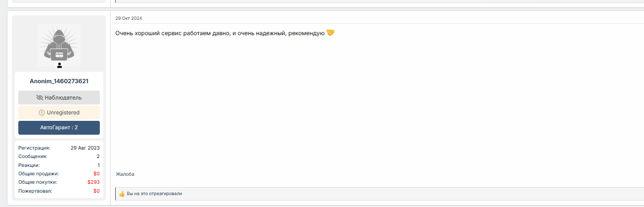Open the АвтоГарант : 2 badge
Screen dimensions: 644x207
(59, 127)
